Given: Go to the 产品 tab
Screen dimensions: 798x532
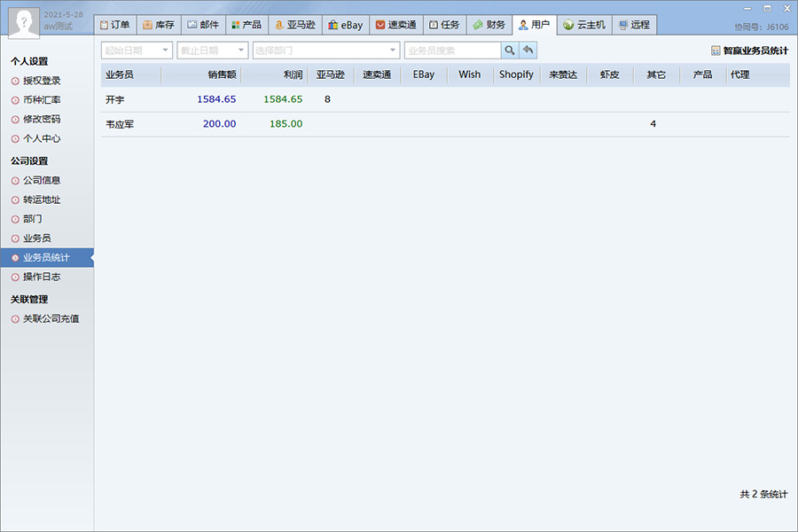Looking at the screenshot, I should click(246, 25).
